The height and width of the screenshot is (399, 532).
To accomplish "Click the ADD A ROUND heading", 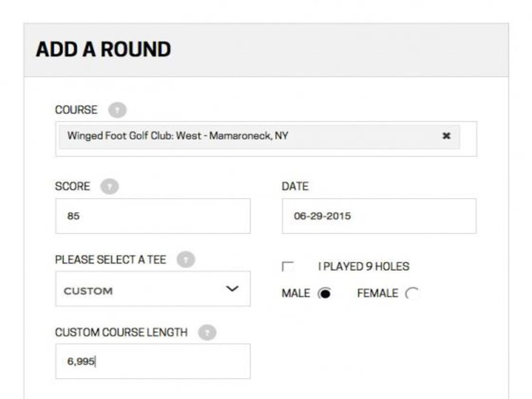I will click(x=104, y=50).
